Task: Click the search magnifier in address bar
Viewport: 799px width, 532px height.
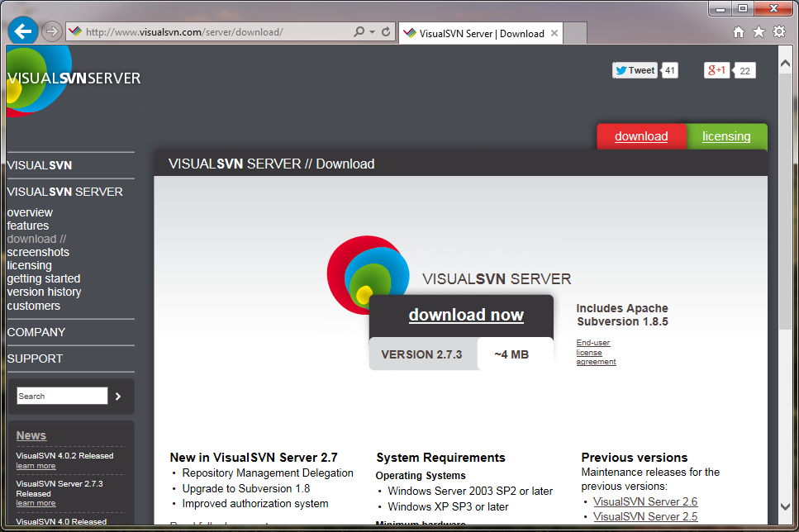Action: pos(359,31)
